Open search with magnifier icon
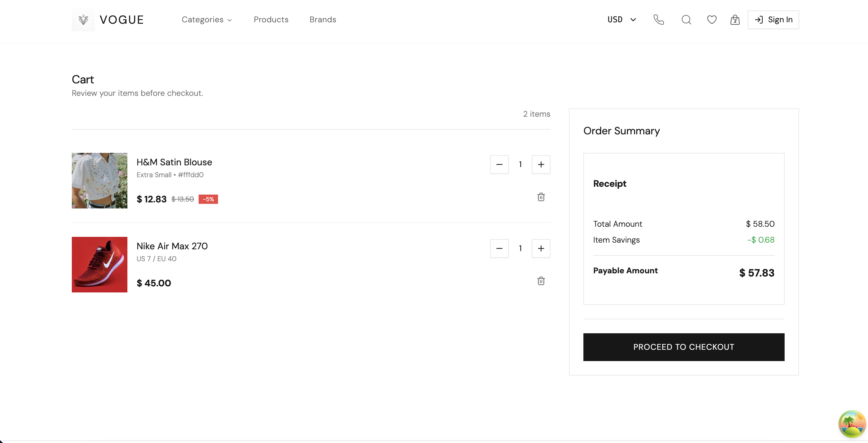 (x=686, y=19)
